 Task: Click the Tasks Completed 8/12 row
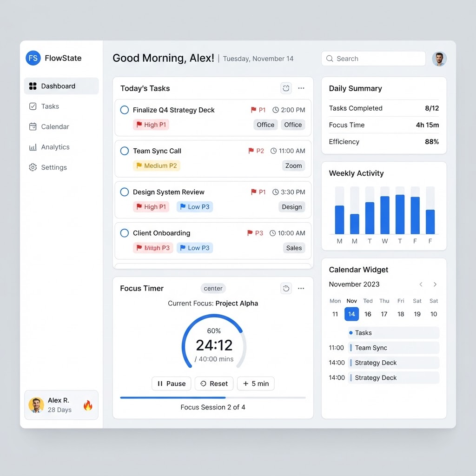point(384,108)
